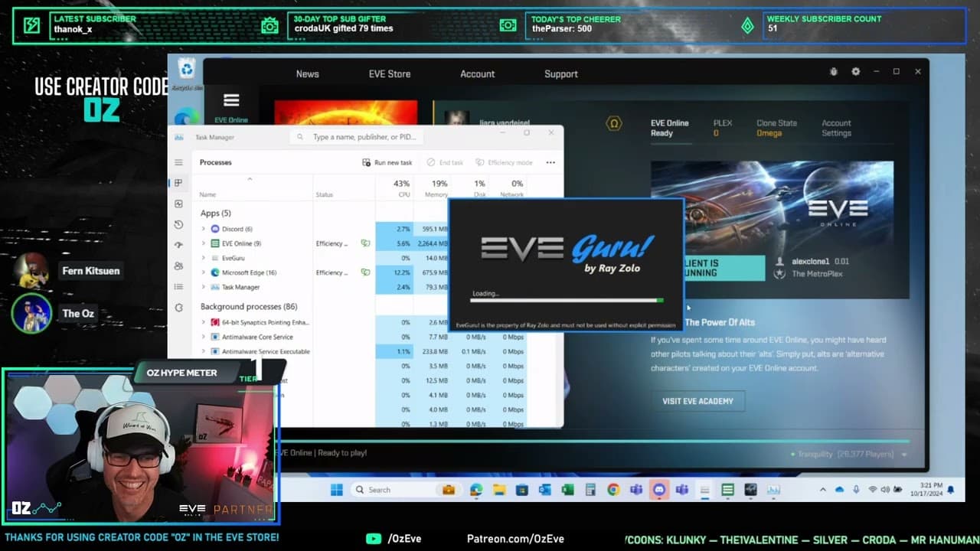Open Task Manager taskbar icon
Image resolution: width=980 pixels, height=551 pixels.
click(x=773, y=490)
